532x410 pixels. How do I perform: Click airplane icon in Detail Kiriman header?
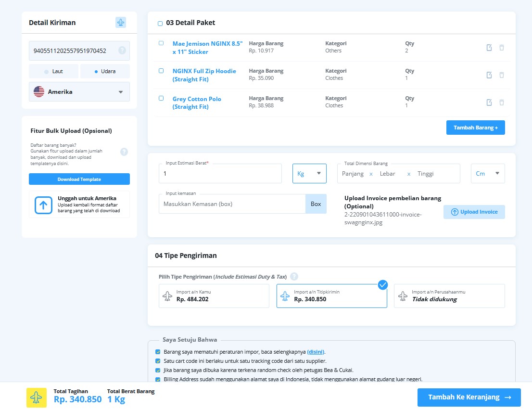121,23
